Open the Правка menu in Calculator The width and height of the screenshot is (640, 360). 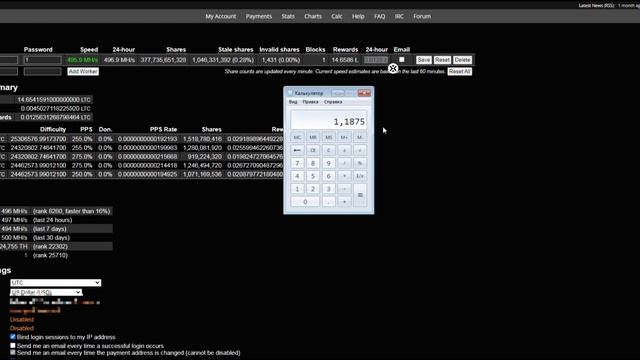click(310, 102)
